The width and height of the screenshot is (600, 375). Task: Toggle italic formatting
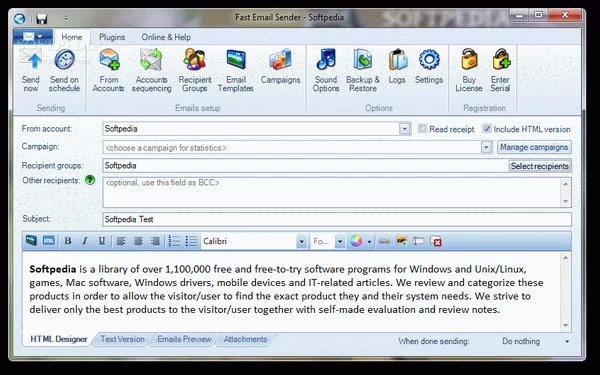tap(85, 241)
